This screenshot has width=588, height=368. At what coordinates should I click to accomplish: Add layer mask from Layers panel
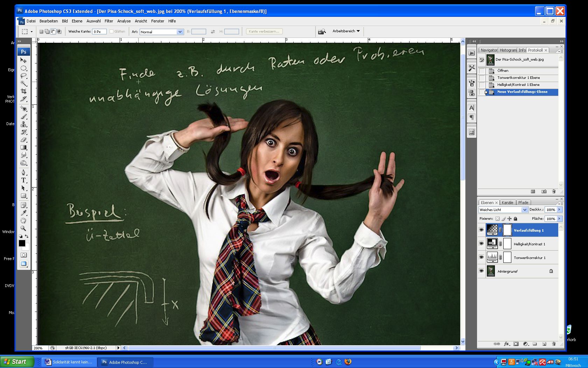516,344
